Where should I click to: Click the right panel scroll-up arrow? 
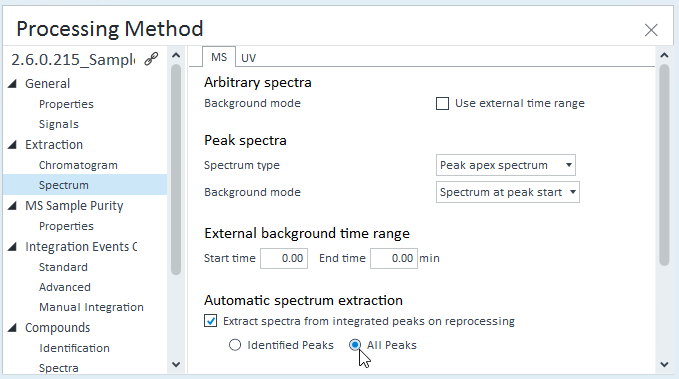click(x=664, y=55)
